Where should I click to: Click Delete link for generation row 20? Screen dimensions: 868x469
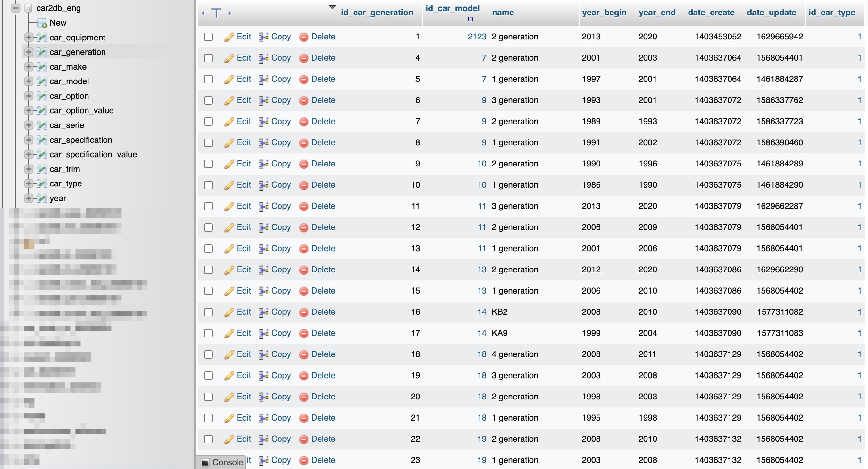pyautogui.click(x=323, y=397)
